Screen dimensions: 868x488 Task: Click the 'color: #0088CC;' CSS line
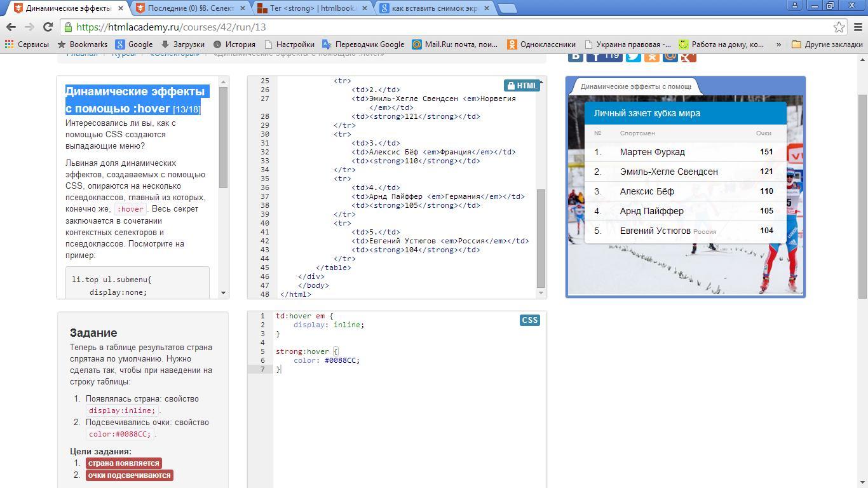pos(327,360)
